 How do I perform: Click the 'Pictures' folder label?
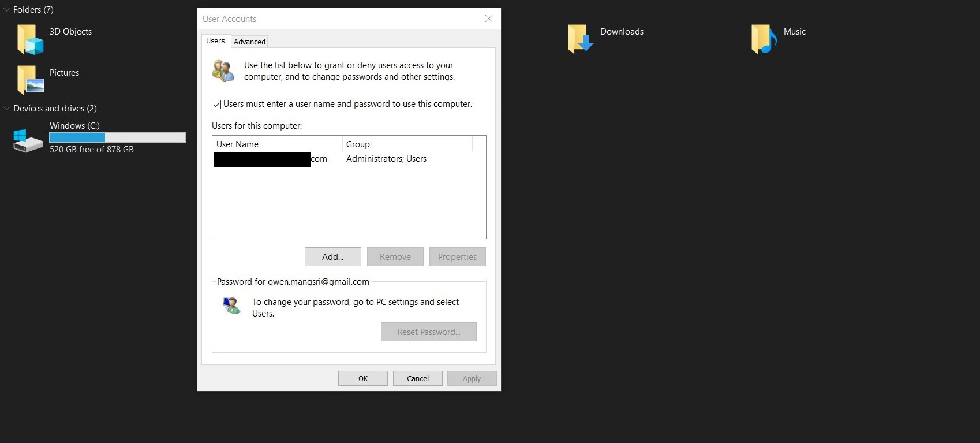64,73
